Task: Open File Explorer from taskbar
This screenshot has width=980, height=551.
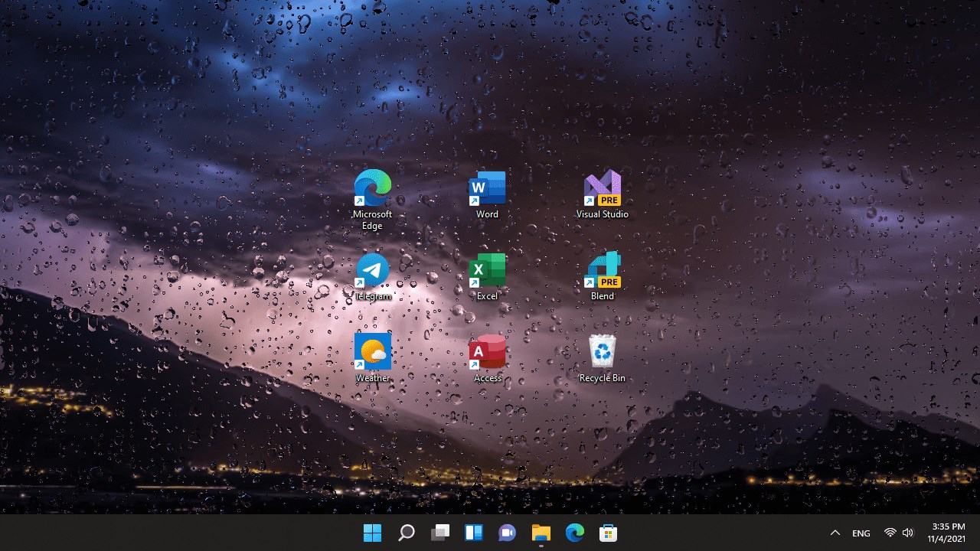Action: (x=541, y=533)
